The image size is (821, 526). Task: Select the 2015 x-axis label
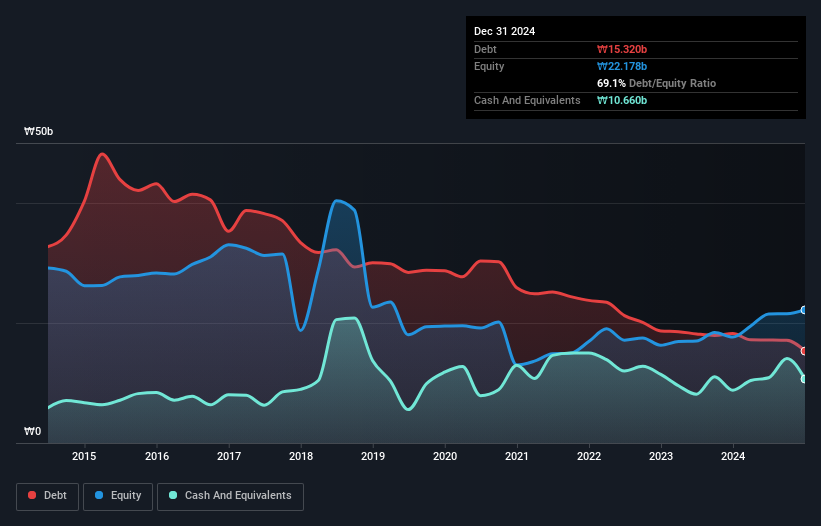(84, 456)
